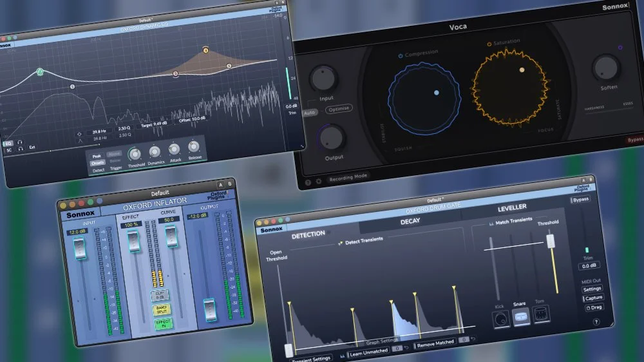Toggle the EQ listen button in Dynamic EQ
This screenshot has height=362, width=644.
click(8, 144)
